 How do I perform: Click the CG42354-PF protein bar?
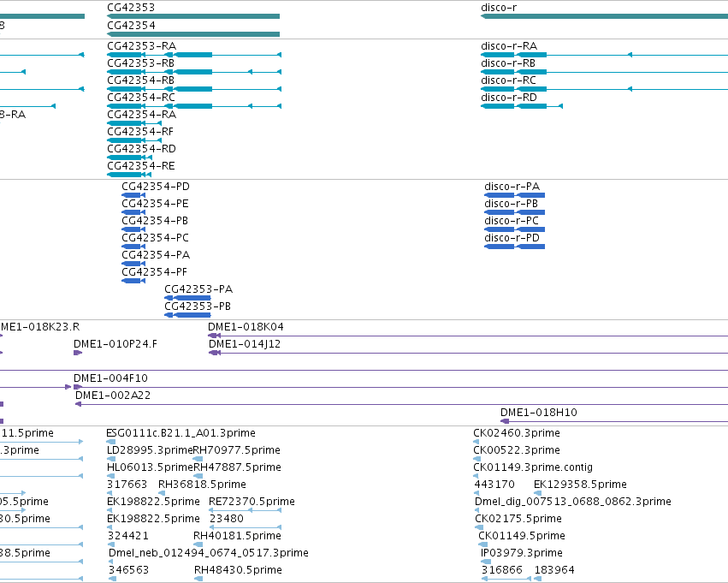coord(133,281)
